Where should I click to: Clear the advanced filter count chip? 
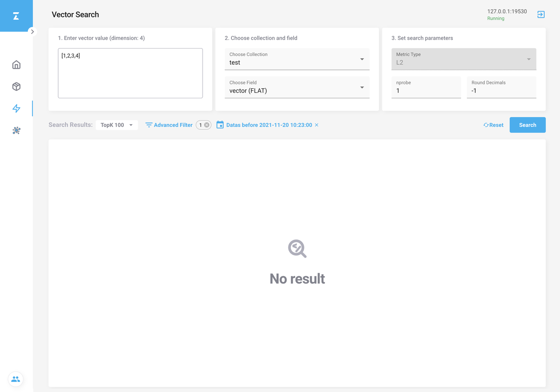pos(207,125)
